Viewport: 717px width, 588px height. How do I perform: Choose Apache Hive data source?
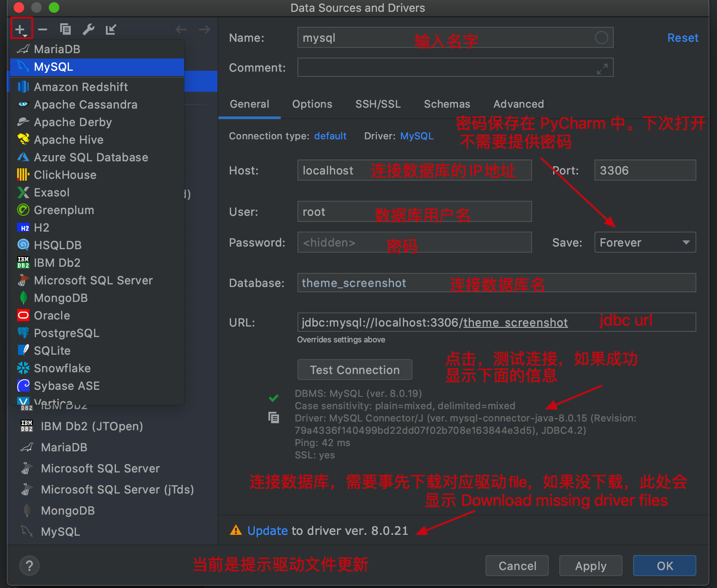[97, 140]
